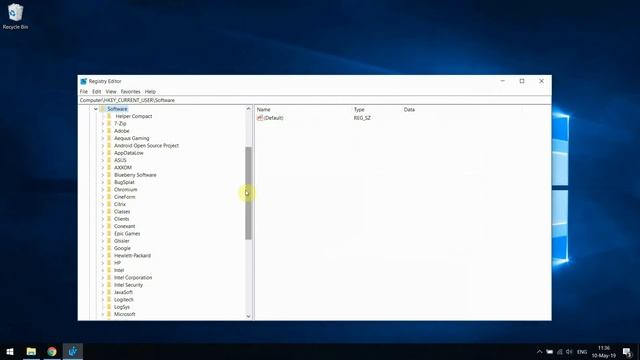Open the Windows Start menu

[10, 351]
